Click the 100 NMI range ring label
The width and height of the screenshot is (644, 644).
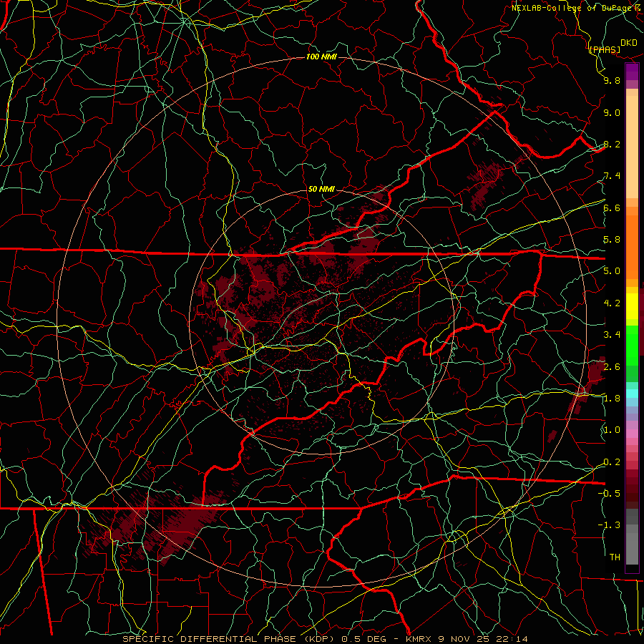[x=321, y=57]
